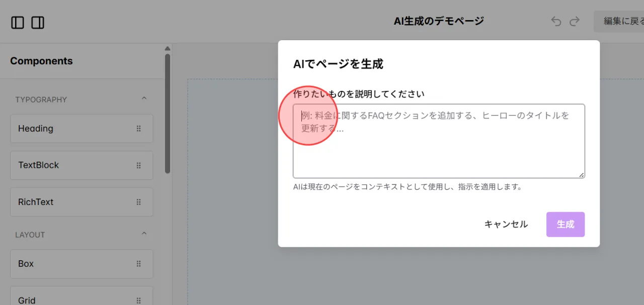Click the Components panel scrollbar thumb
The image size is (644, 305).
[x=168, y=114]
